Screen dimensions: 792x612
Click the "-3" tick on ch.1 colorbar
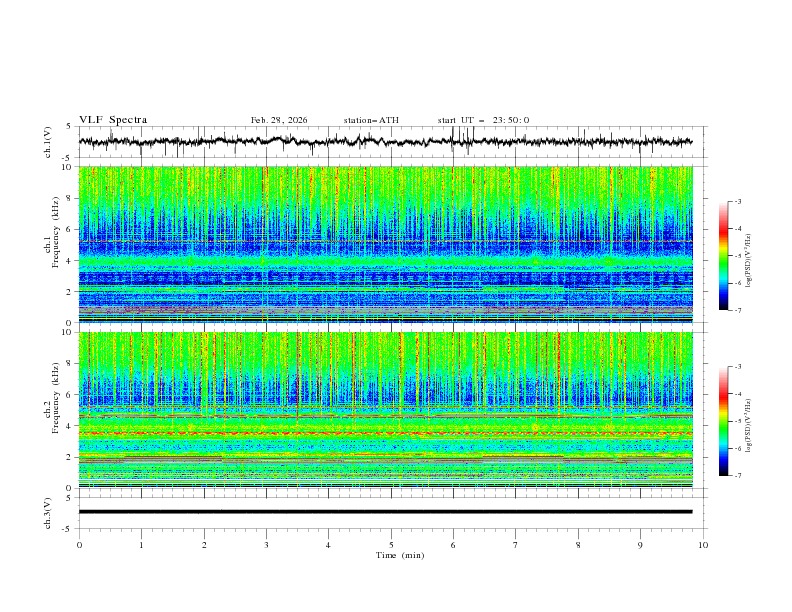click(x=738, y=201)
